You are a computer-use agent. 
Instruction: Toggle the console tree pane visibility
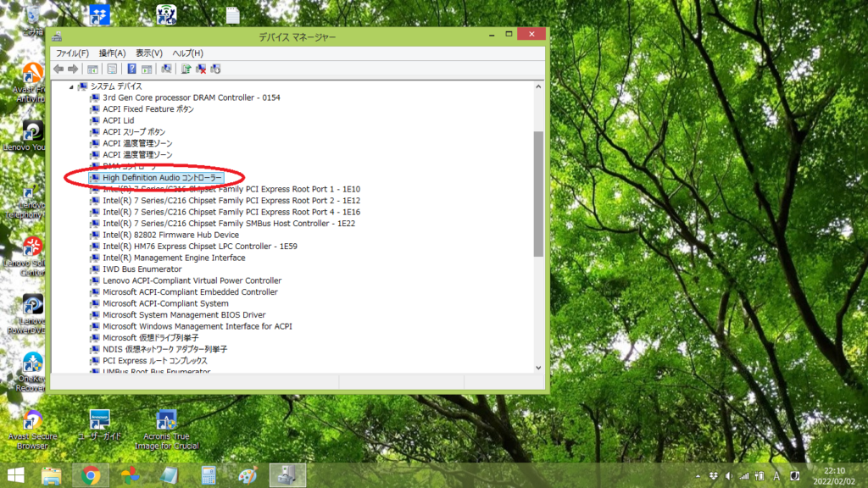tap(93, 69)
